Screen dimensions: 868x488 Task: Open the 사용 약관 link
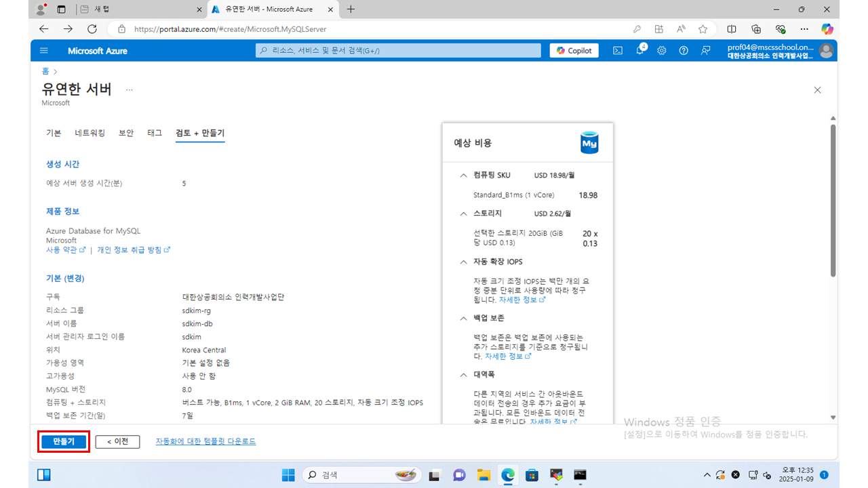pyautogui.click(x=66, y=249)
